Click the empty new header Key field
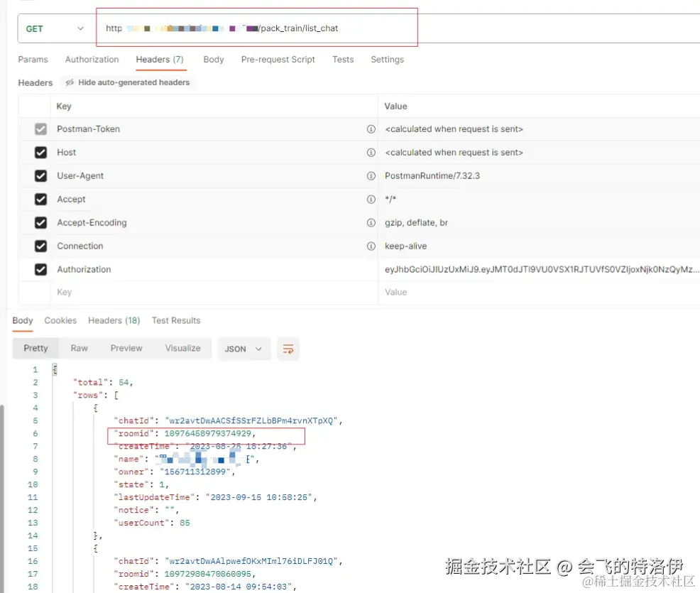The width and height of the screenshot is (700, 593). [x=214, y=292]
